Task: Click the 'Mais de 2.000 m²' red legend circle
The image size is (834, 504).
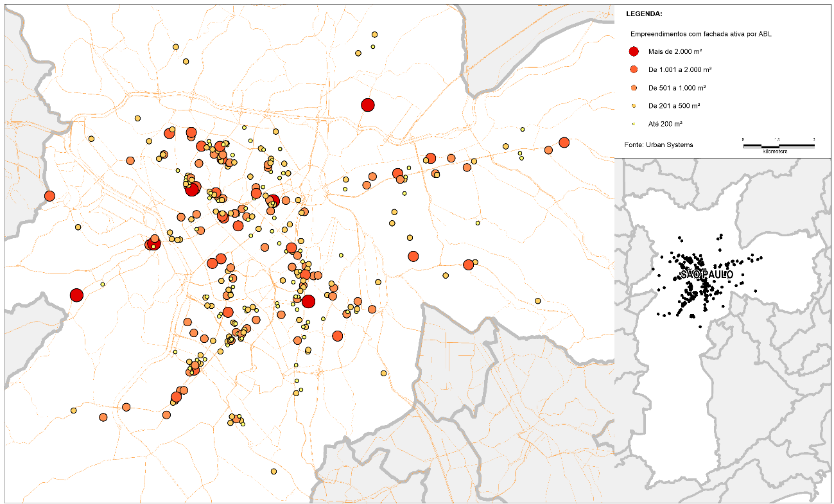Action: (634, 51)
